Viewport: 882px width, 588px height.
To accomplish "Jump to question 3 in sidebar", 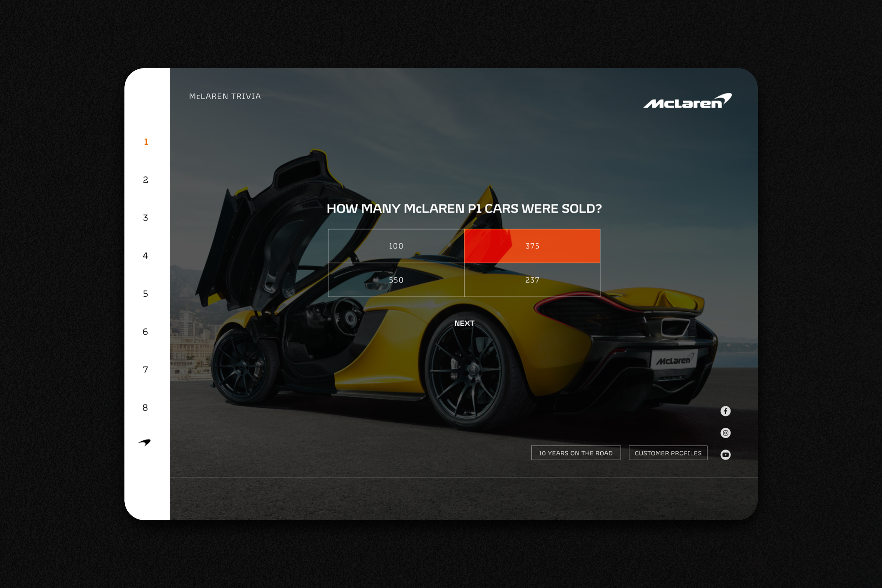I will (x=146, y=218).
